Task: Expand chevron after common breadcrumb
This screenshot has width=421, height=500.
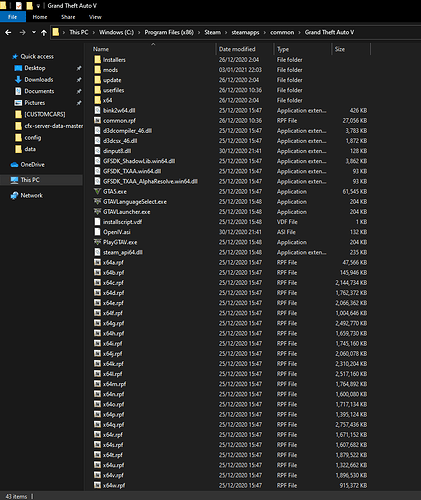Action: pyautogui.click(x=299, y=32)
